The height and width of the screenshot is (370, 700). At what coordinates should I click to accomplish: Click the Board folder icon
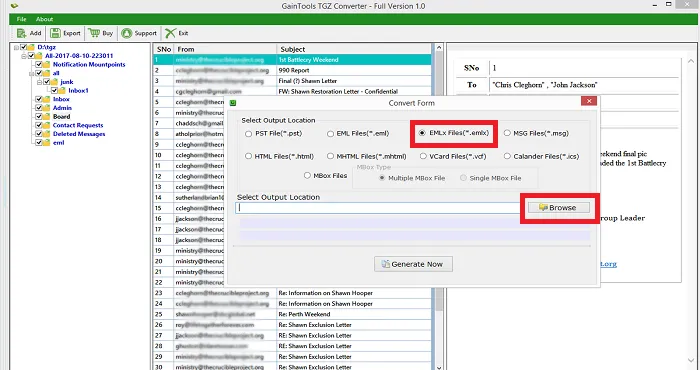click(x=47, y=116)
